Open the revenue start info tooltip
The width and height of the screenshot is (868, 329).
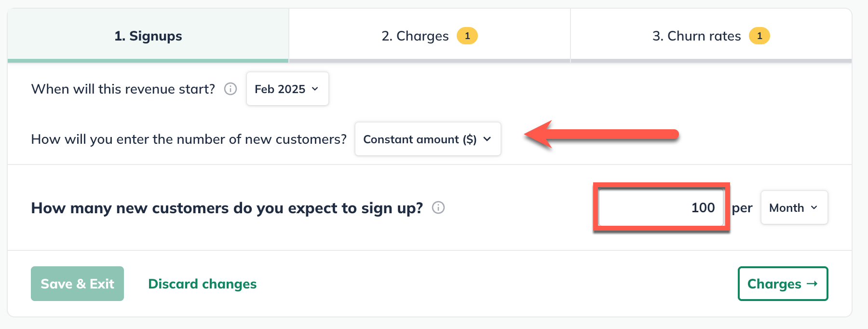click(x=231, y=88)
